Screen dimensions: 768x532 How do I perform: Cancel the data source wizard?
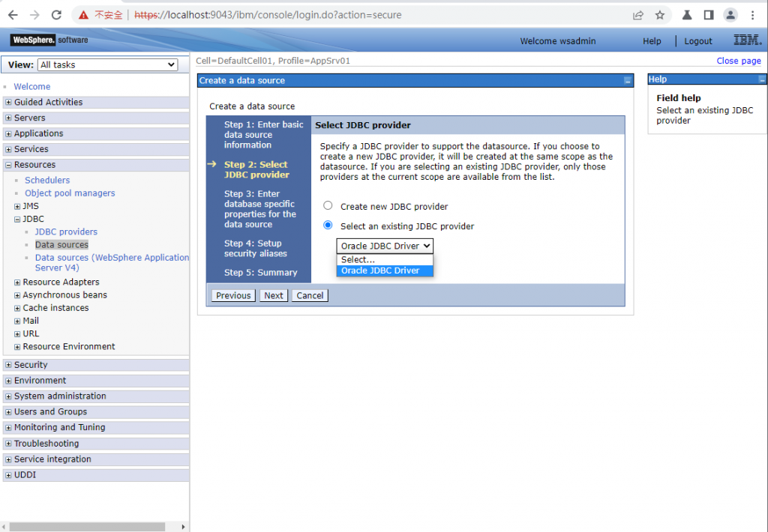(310, 295)
